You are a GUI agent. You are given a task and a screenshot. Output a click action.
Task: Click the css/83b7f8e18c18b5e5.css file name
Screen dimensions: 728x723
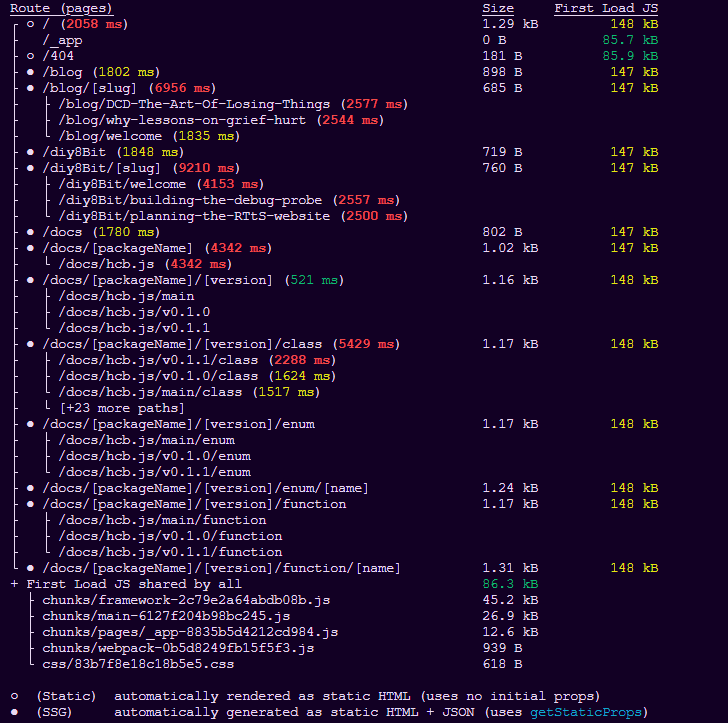tap(138, 664)
